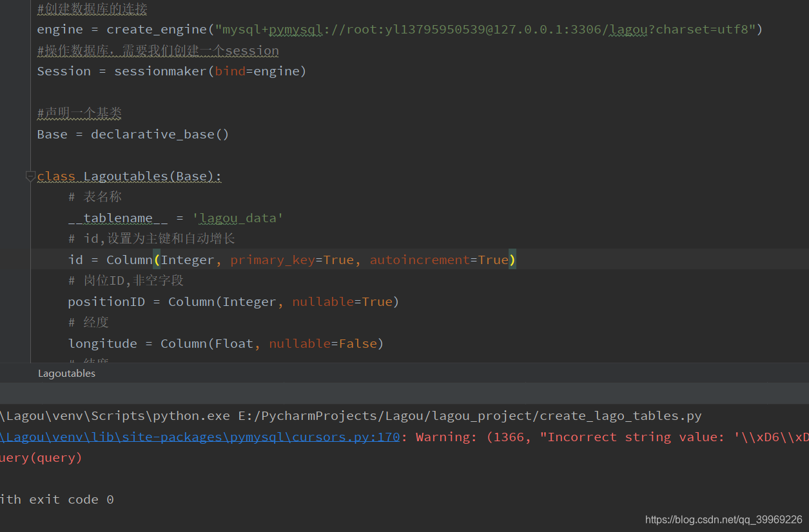Click the string 'lagou_data'
809x532 pixels.
(238, 218)
